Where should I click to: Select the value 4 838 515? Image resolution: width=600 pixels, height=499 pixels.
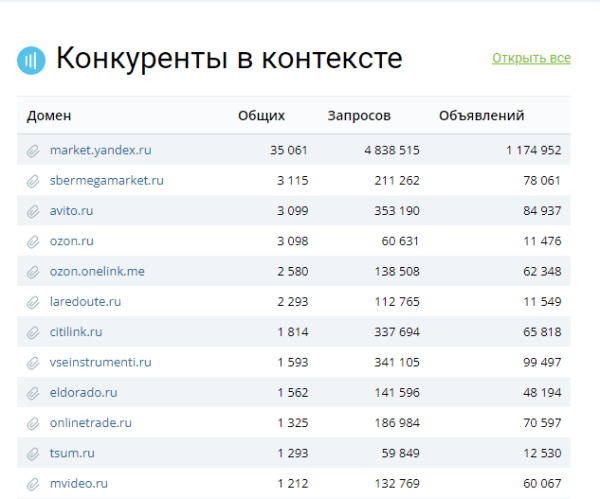coord(392,150)
